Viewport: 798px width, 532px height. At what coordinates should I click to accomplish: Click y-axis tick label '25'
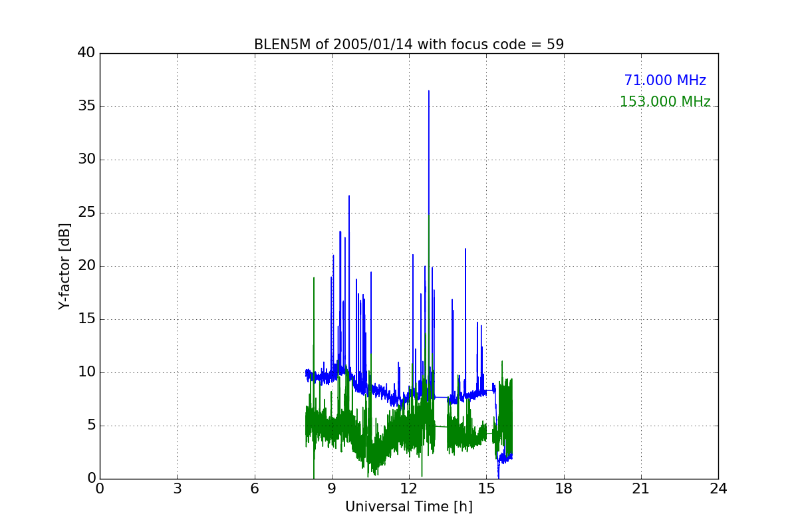click(x=86, y=213)
